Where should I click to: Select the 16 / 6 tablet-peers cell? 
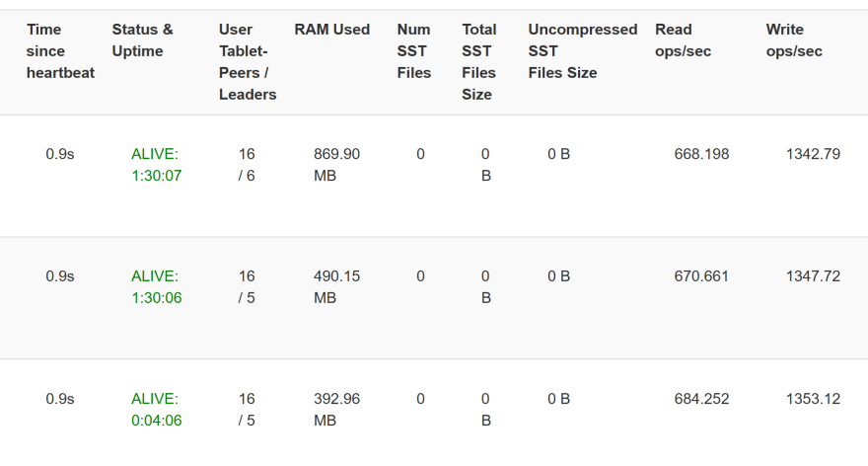[247, 165]
